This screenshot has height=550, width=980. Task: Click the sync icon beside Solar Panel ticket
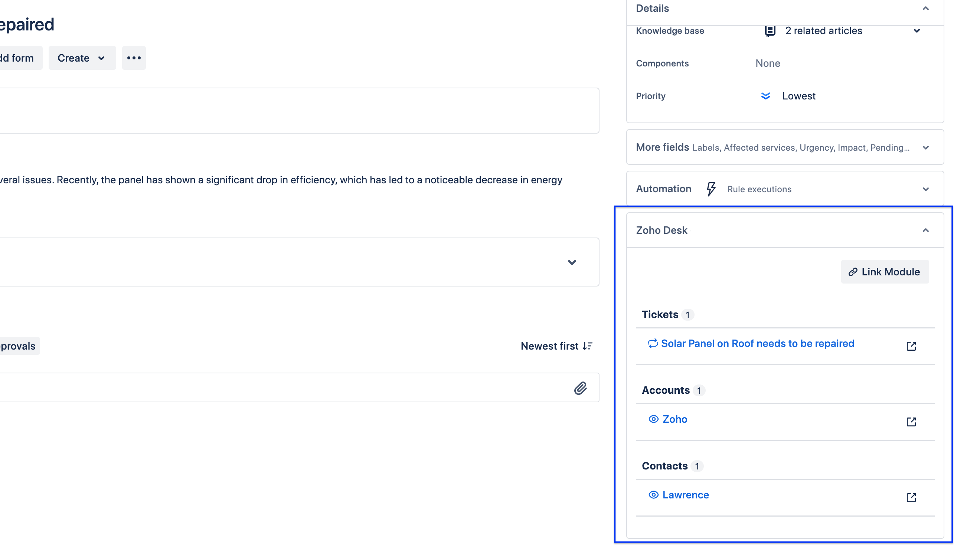click(653, 343)
